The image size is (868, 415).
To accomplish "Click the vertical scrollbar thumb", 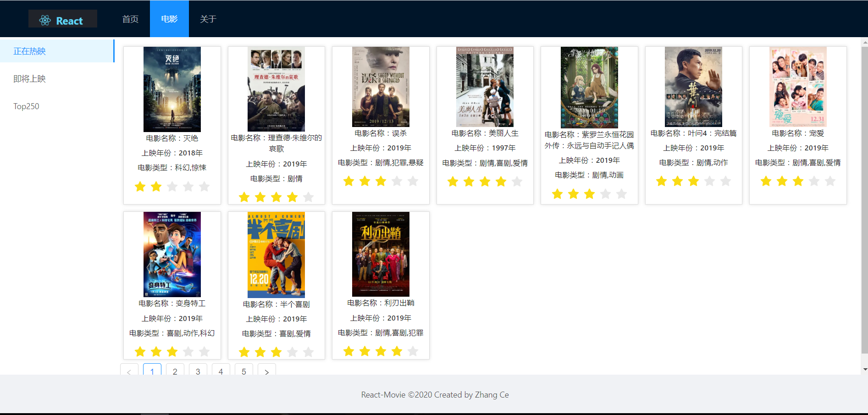I will click(x=864, y=199).
